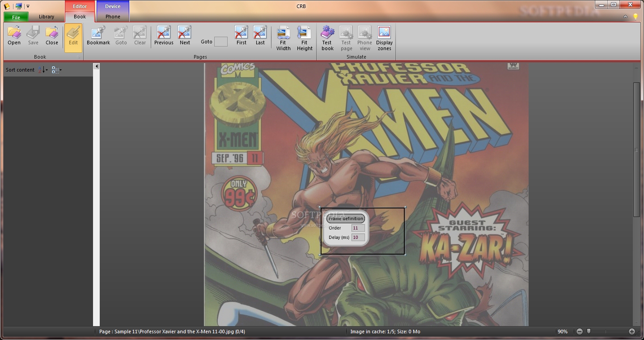Image resolution: width=644 pixels, height=340 pixels.
Task: Fit page to Height
Action: click(x=305, y=38)
